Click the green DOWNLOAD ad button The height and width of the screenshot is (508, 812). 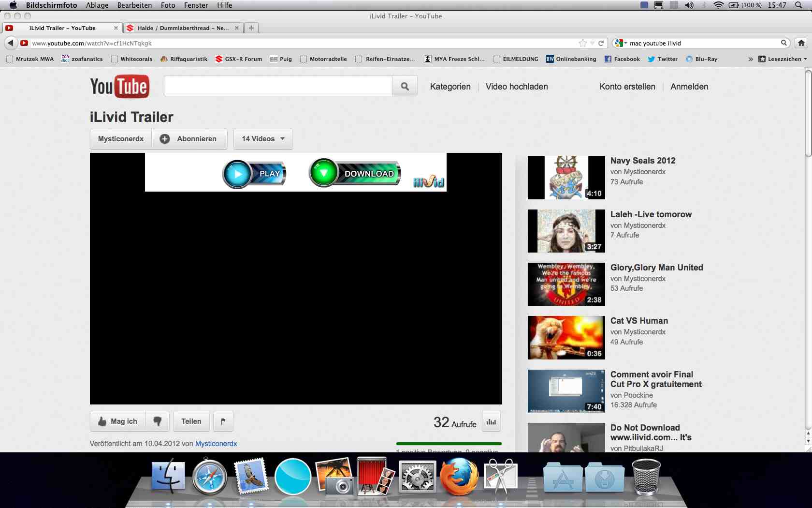(x=355, y=173)
